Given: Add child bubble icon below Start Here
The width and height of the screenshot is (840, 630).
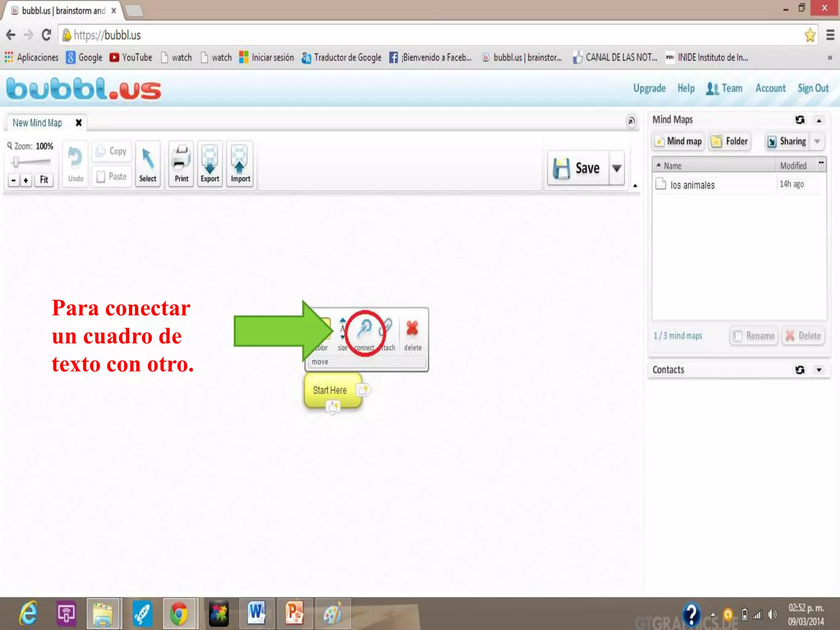Looking at the screenshot, I should pyautogui.click(x=333, y=407).
